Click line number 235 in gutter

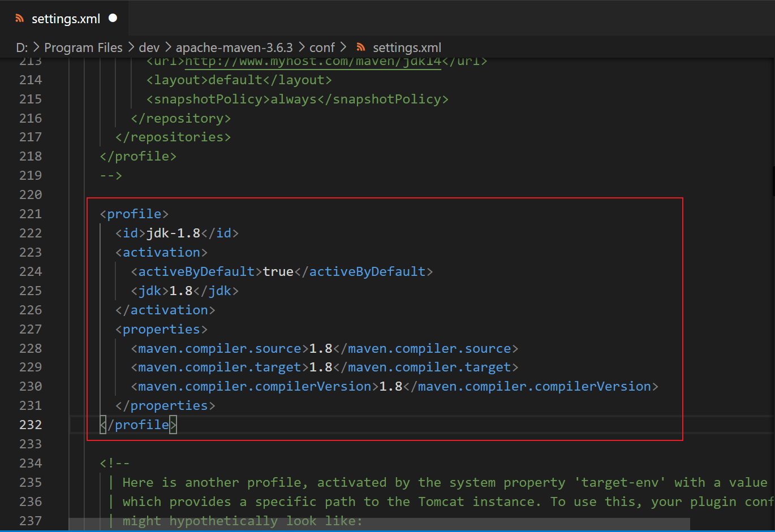coord(31,482)
